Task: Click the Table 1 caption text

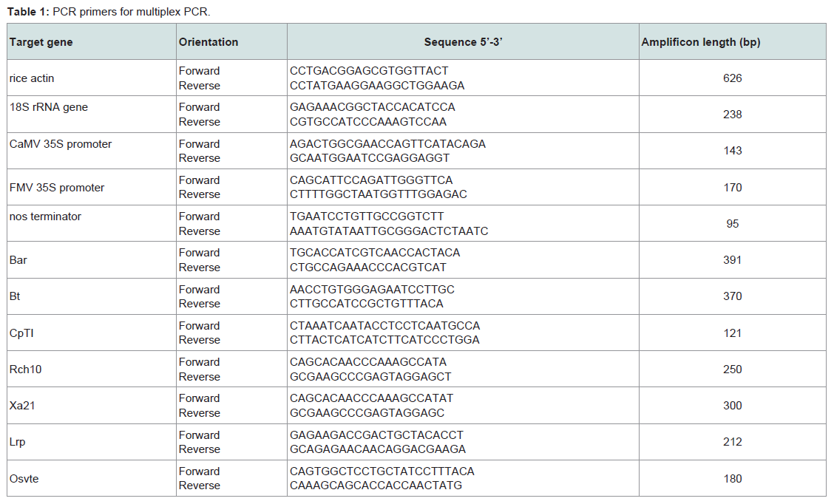Action: (x=109, y=12)
